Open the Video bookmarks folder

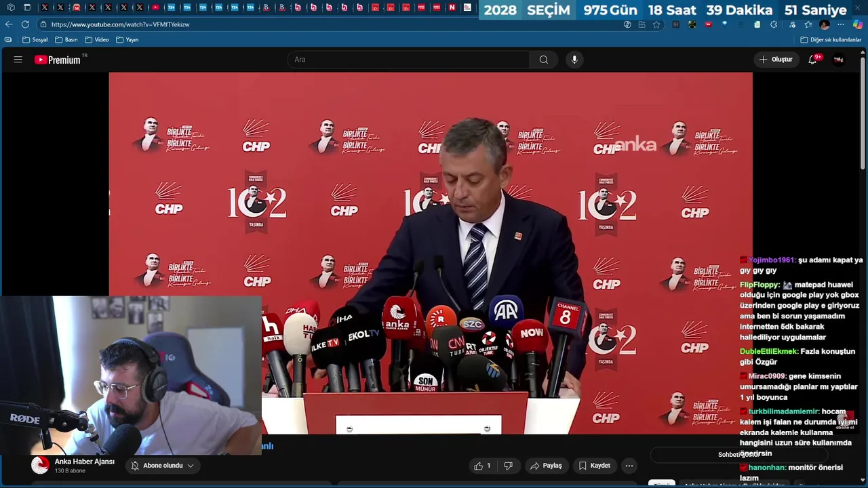97,40
